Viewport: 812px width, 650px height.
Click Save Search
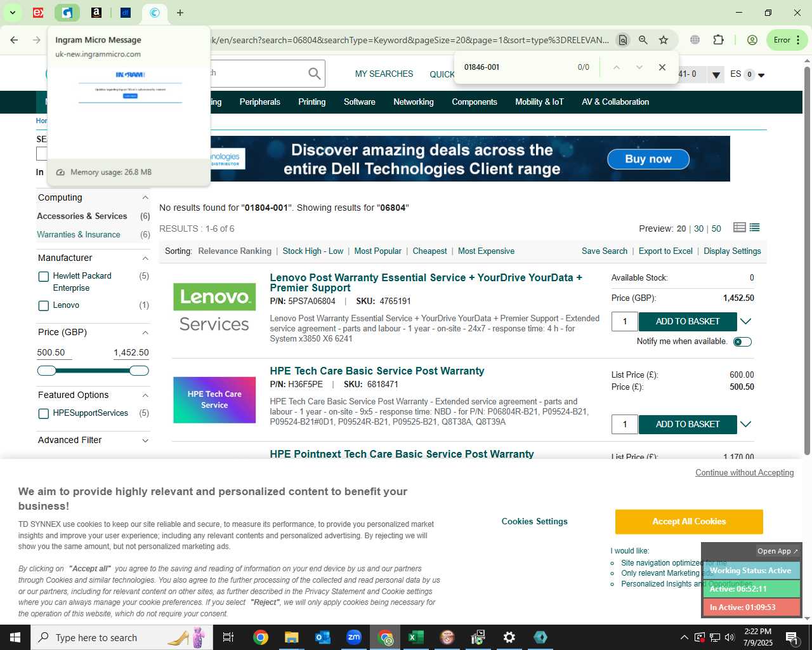(x=605, y=251)
